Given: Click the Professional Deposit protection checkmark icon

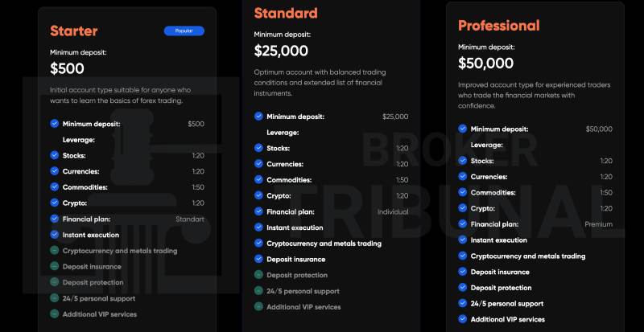Looking at the screenshot, I should tap(463, 287).
